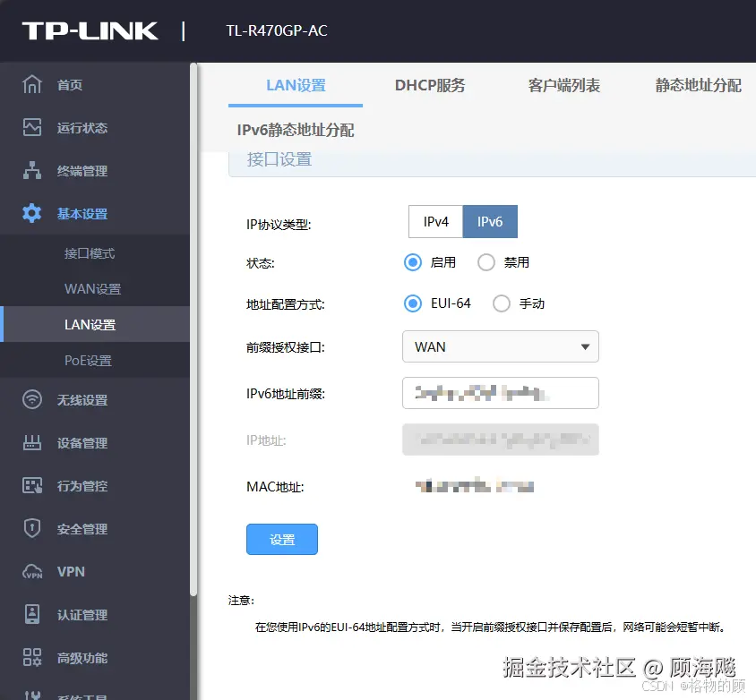Select the 高级功能 advanced features icon
The image size is (756, 700).
(32, 658)
